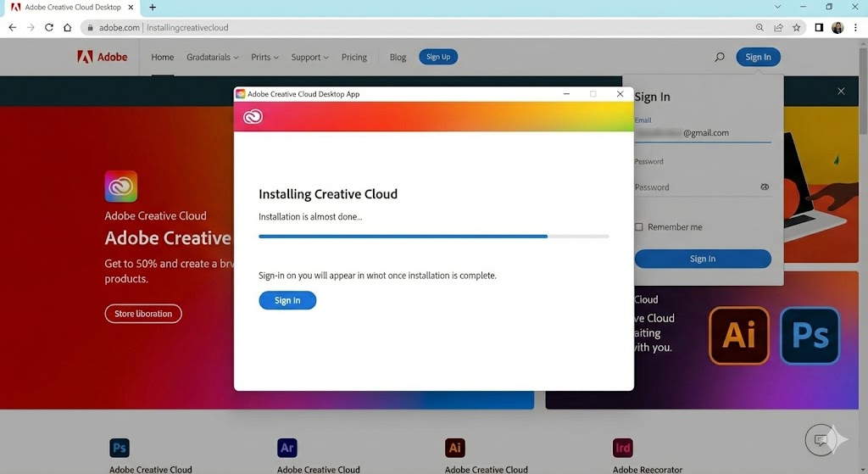The height and width of the screenshot is (474, 868).
Task: Click the Password input field
Action: point(693,187)
